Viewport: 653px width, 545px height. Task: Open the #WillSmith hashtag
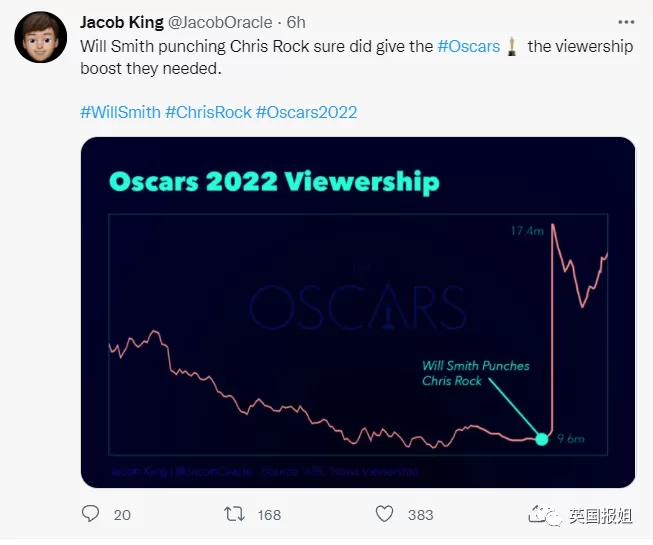coord(120,112)
